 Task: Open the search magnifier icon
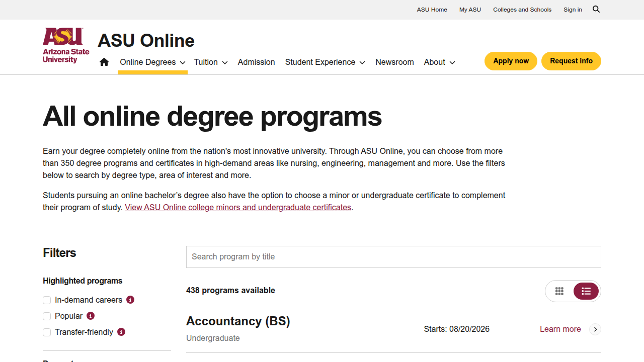(x=596, y=9)
